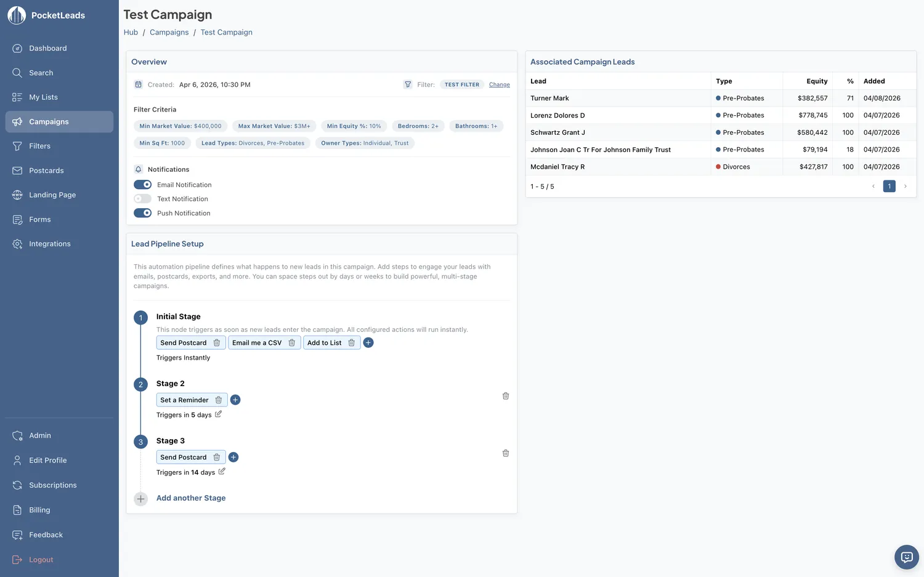The height and width of the screenshot is (577, 924).
Task: Open the Billing page
Action: pyautogui.click(x=59, y=510)
